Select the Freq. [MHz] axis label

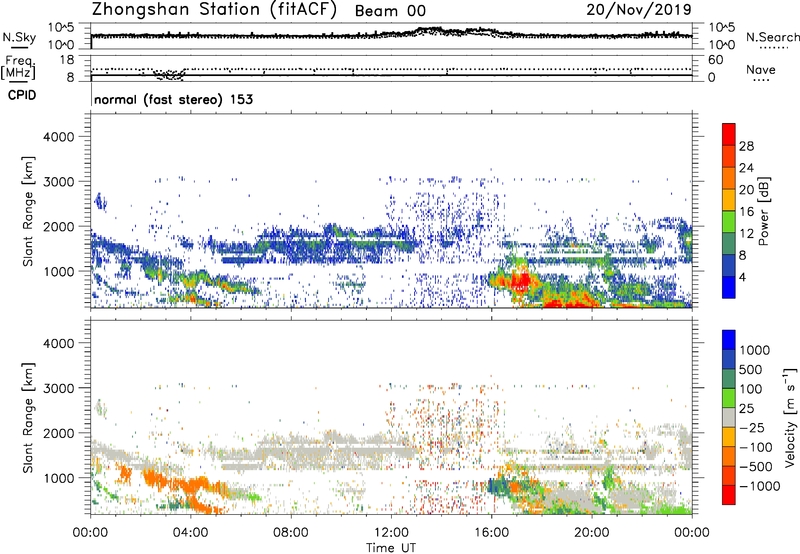[18, 68]
